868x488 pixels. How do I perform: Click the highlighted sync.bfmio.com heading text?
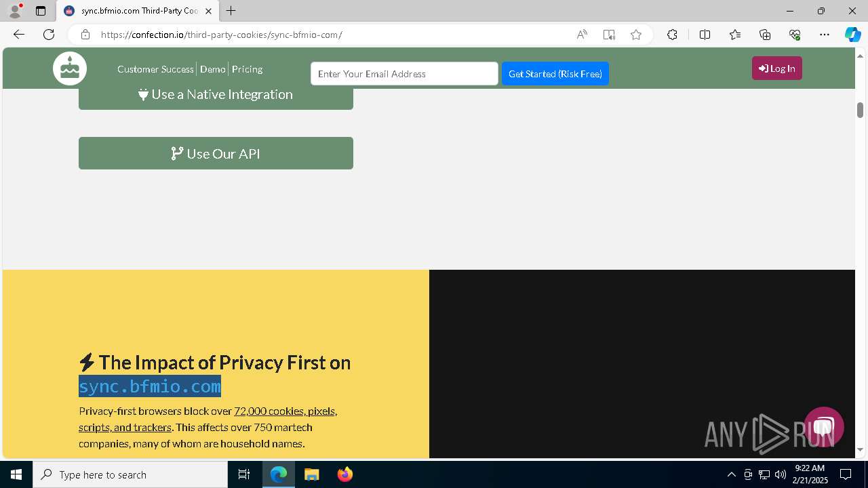coord(150,386)
